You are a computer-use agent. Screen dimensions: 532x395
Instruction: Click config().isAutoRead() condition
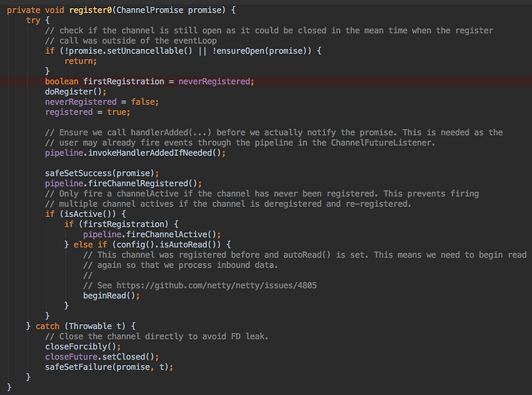coord(166,244)
